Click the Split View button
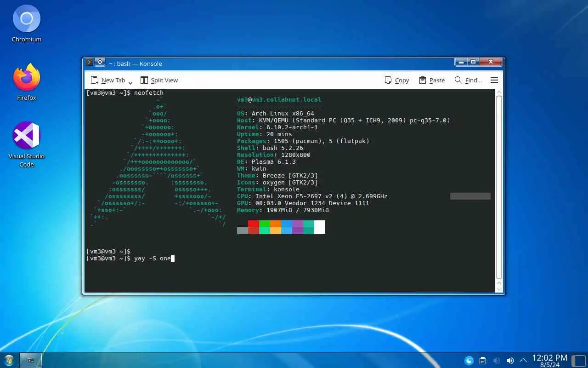Viewport: 588px width, 368px height. (x=159, y=80)
